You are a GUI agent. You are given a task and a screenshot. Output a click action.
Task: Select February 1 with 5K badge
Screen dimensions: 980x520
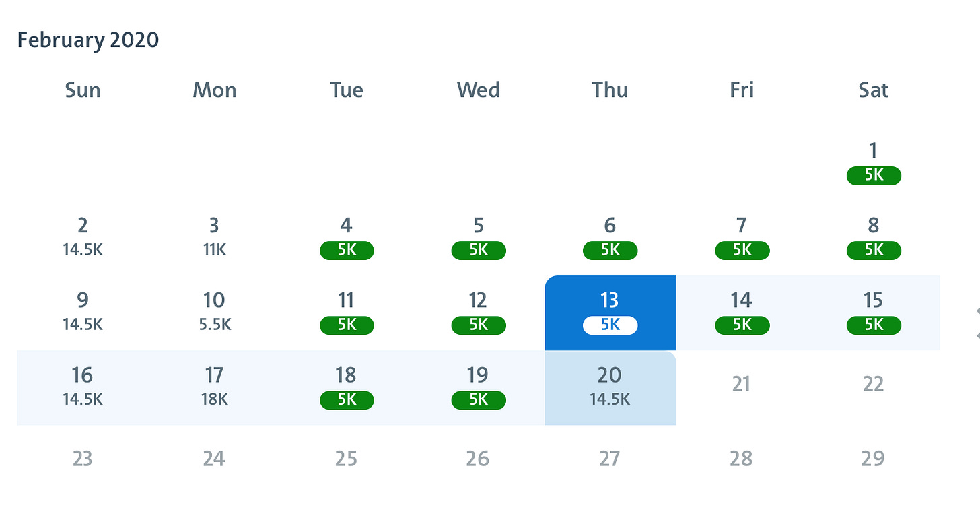[873, 164]
